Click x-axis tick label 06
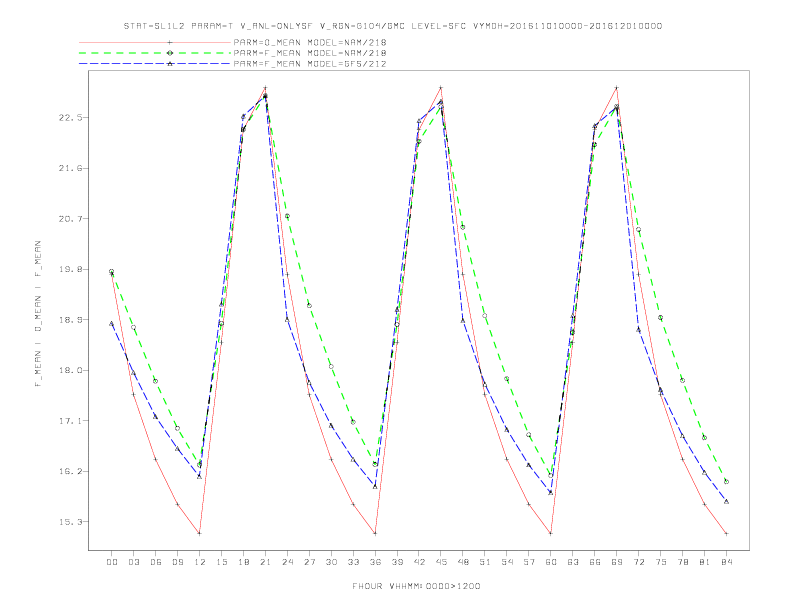Screen dimensions: 792x612 (x=156, y=562)
